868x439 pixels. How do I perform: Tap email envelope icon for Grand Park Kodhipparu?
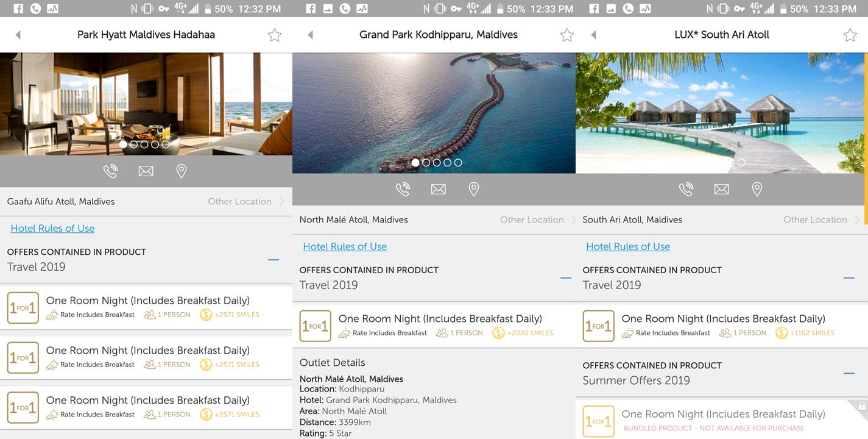(438, 190)
